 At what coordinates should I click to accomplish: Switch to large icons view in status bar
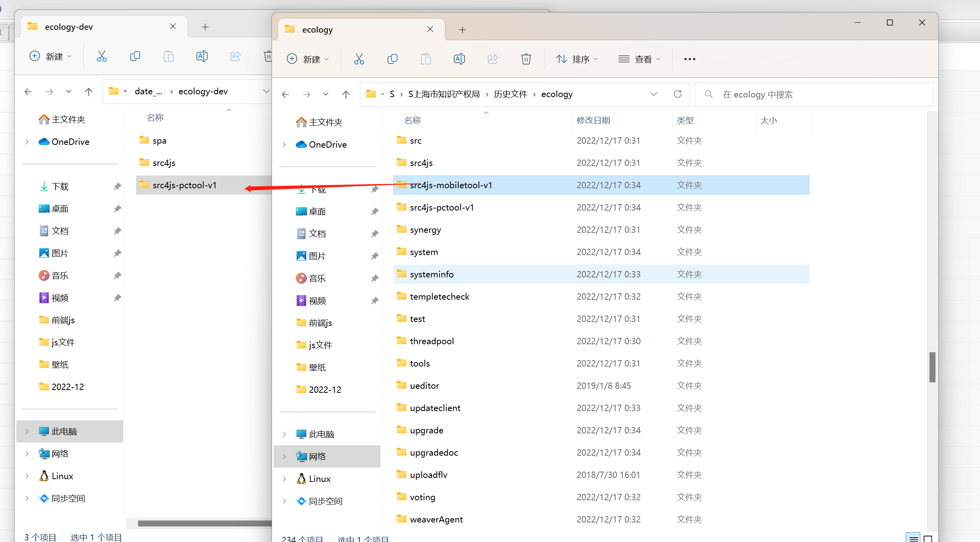[927, 538]
